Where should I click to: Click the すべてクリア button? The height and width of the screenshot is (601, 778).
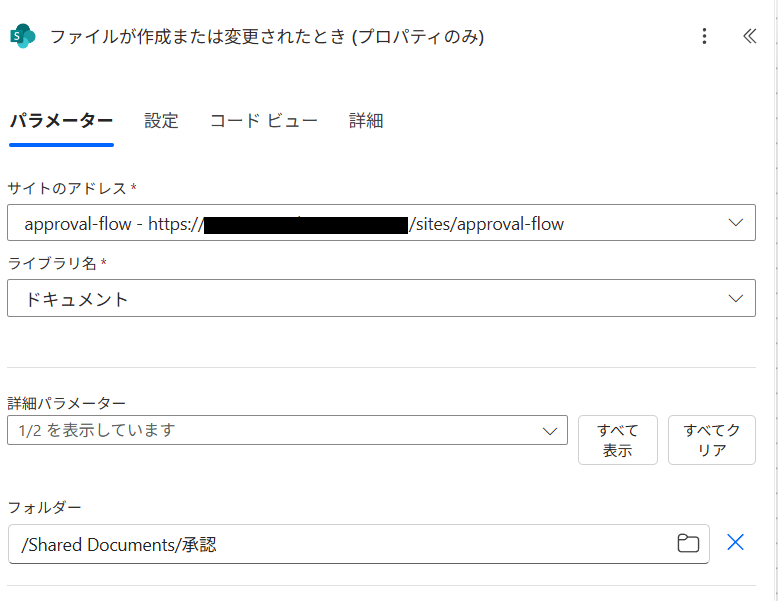coord(712,440)
